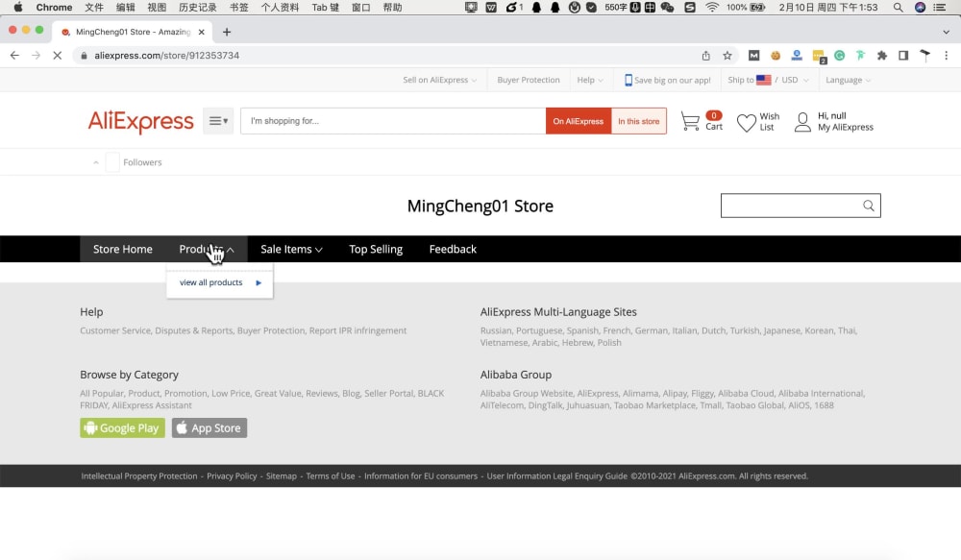Click Customer Service under Help
The height and width of the screenshot is (560, 961).
coord(115,330)
